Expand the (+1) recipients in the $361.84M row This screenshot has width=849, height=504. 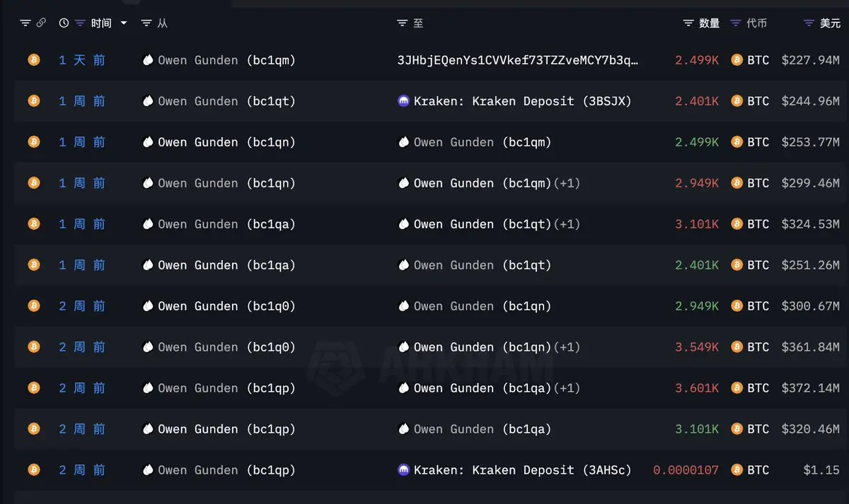click(566, 347)
